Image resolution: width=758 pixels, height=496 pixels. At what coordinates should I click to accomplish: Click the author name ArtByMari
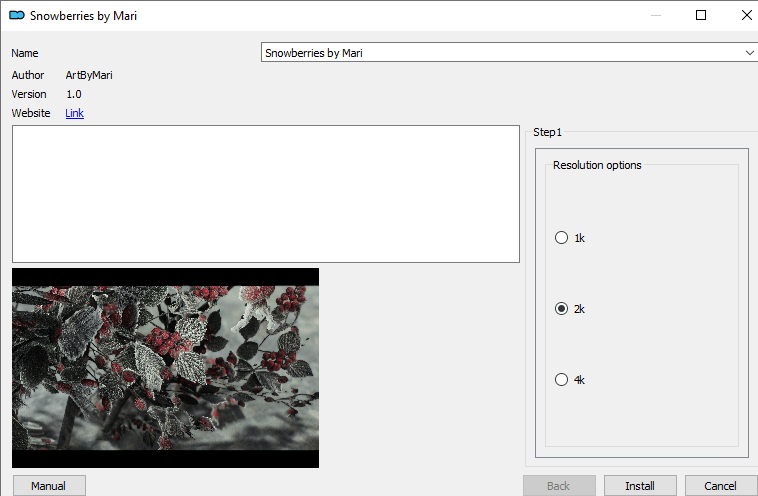pos(89,75)
